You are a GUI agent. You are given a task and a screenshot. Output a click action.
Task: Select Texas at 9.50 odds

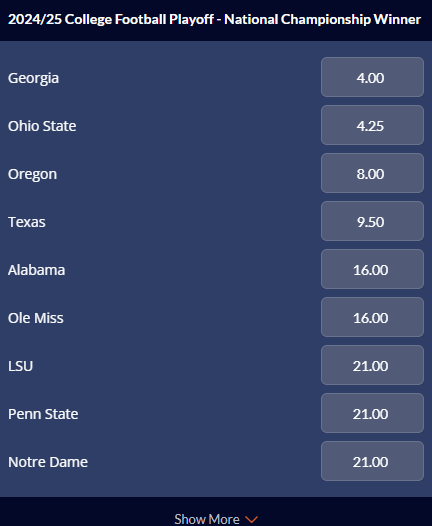[x=372, y=221]
